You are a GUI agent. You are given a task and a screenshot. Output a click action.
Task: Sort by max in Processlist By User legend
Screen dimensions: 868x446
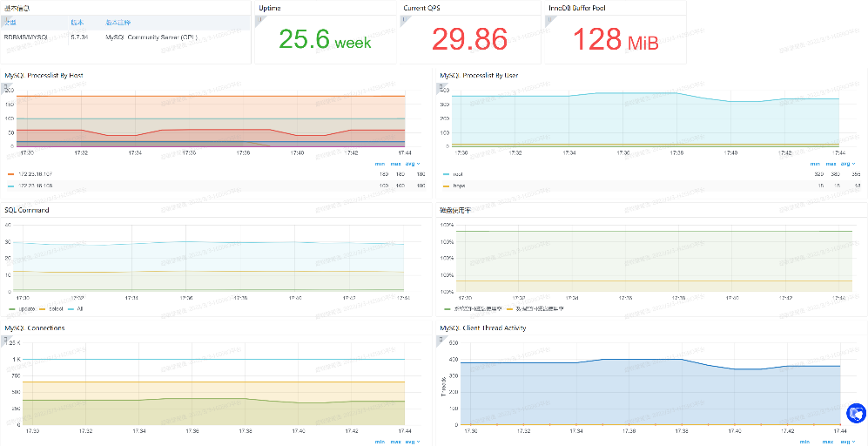click(x=830, y=164)
